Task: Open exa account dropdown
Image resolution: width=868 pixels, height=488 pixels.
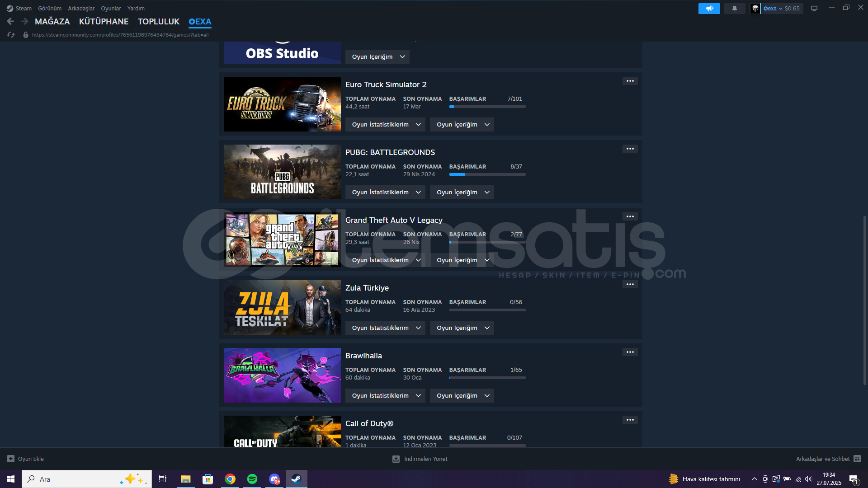Action: click(773, 8)
